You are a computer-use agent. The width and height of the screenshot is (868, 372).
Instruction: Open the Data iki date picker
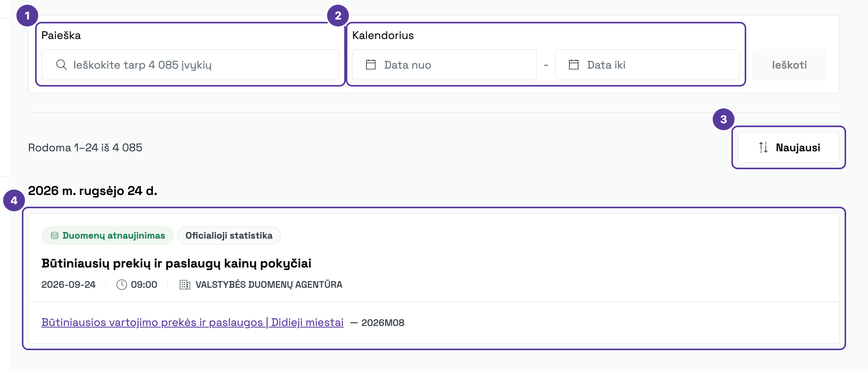(x=647, y=65)
